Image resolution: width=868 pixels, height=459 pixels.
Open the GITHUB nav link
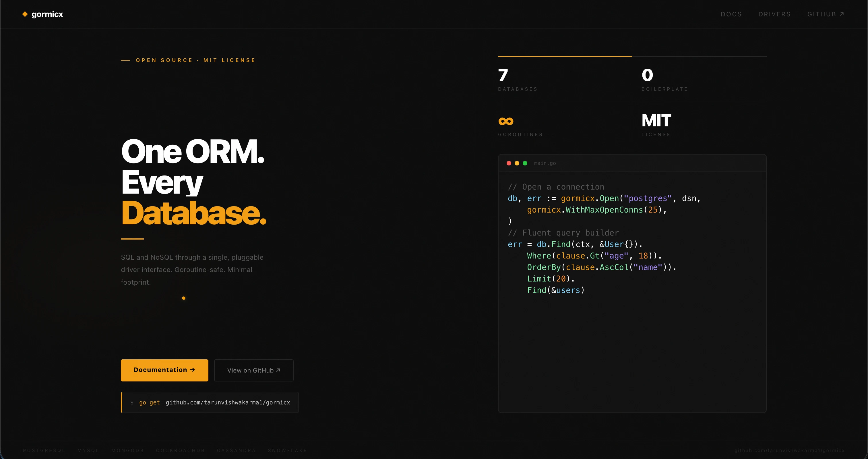click(826, 14)
